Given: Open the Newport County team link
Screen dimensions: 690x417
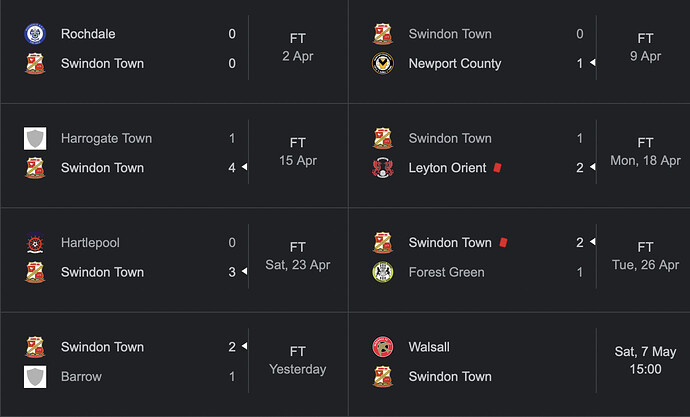Looking at the screenshot, I should coord(455,63).
